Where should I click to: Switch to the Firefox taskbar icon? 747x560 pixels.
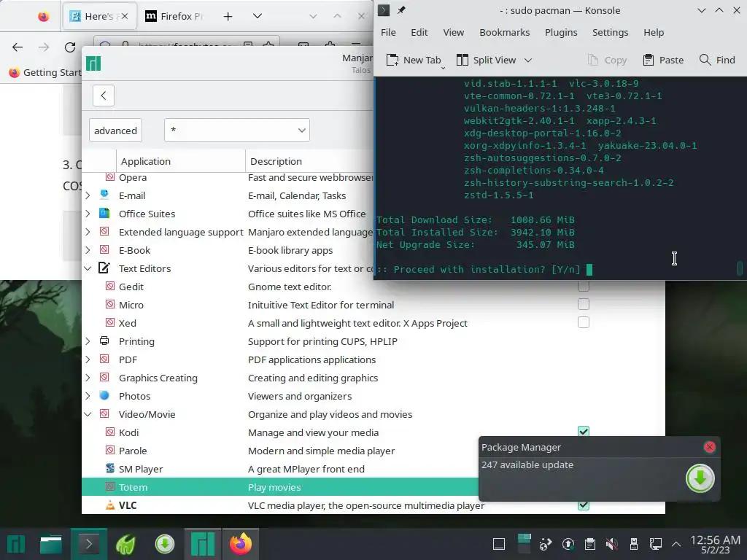241,544
